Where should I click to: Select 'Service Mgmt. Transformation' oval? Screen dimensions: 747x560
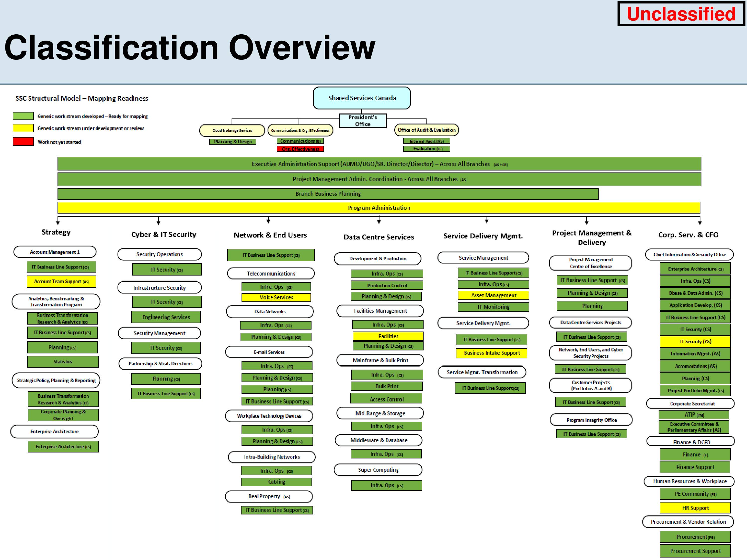(x=482, y=372)
